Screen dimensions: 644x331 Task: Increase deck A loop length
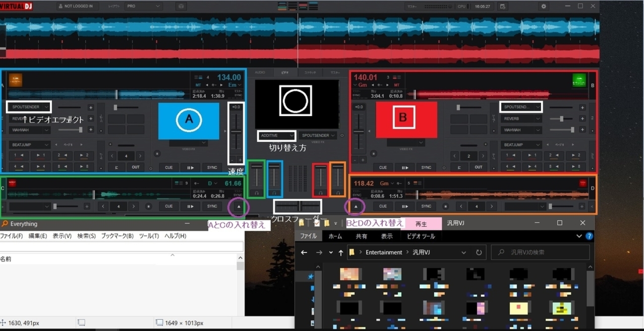pyautogui.click(x=141, y=156)
